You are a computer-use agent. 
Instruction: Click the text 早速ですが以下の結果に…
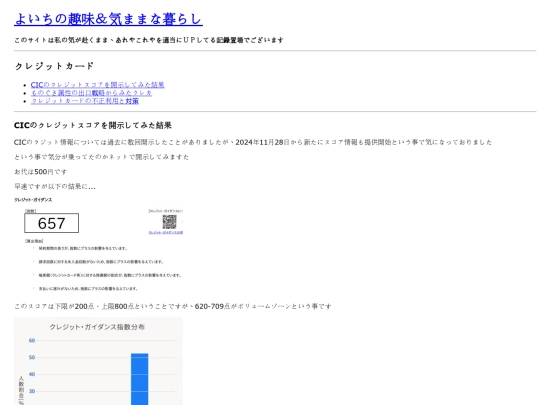55,186
